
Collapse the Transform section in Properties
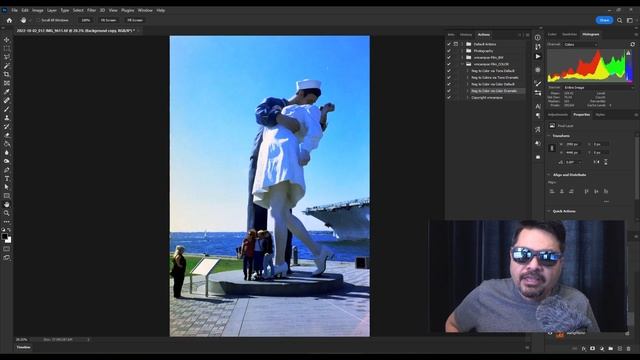pos(549,136)
